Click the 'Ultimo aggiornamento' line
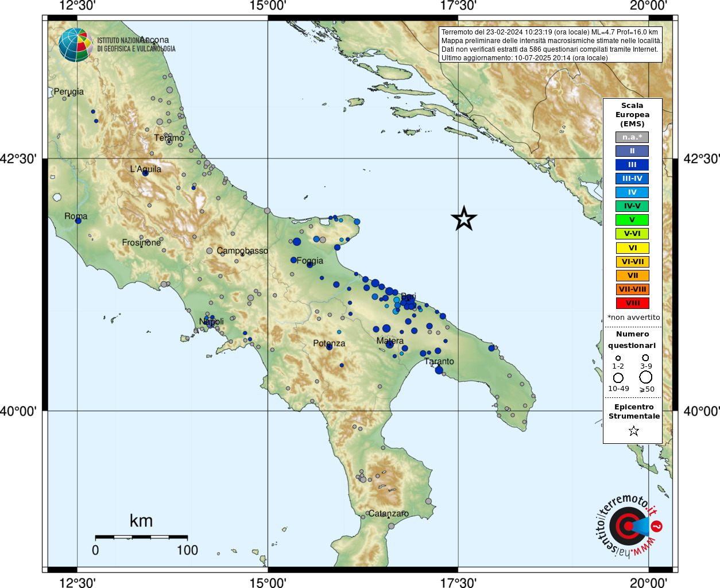This screenshot has width=720, height=588. [524, 58]
